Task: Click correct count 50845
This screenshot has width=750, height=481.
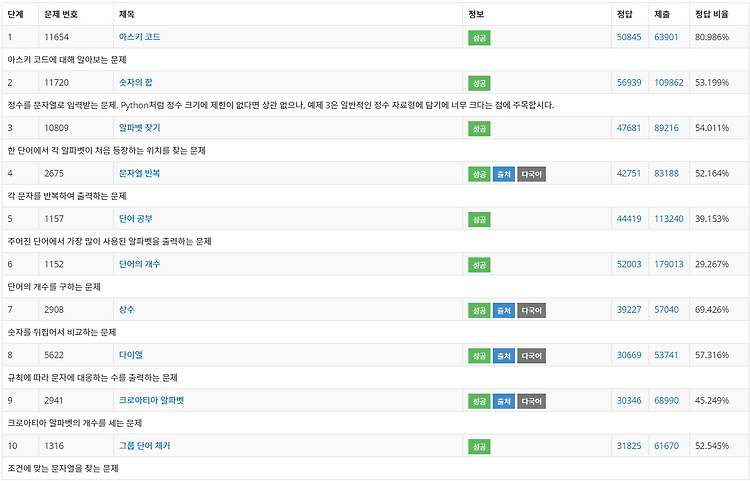Action: pyautogui.click(x=629, y=37)
